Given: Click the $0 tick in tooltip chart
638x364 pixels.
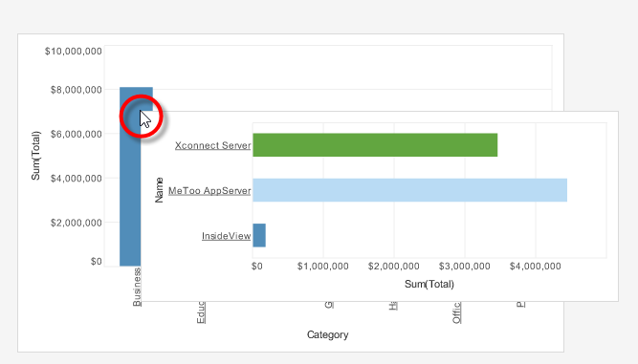Looking at the screenshot, I should pyautogui.click(x=257, y=267).
